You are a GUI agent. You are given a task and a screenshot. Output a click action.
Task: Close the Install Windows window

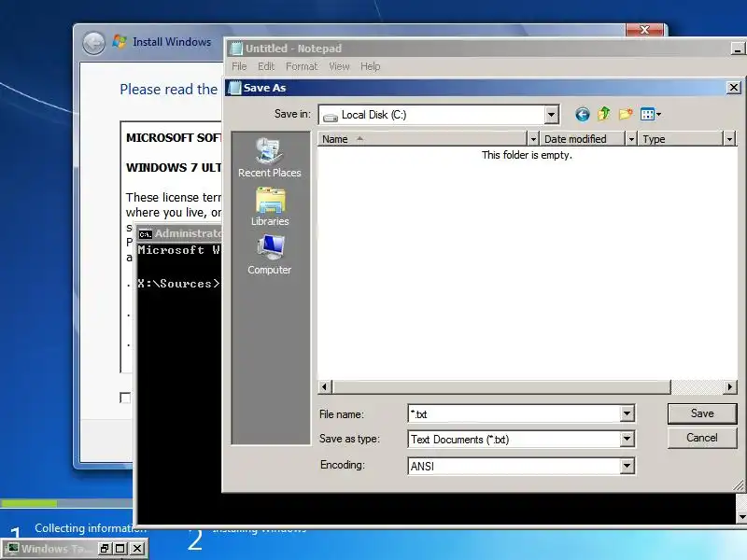click(x=644, y=30)
